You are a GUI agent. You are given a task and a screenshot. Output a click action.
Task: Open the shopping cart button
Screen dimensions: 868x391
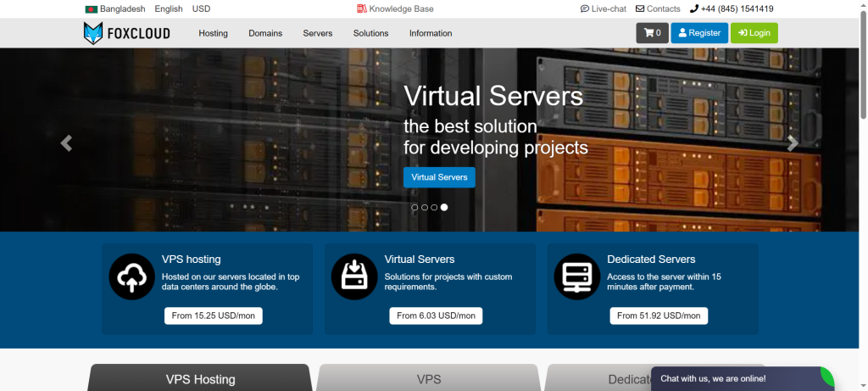point(652,33)
